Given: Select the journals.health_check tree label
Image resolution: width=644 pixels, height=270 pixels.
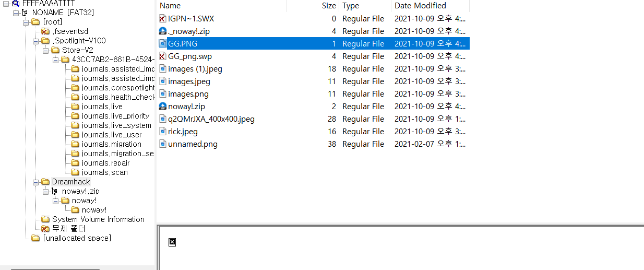Looking at the screenshot, I should pos(118,97).
